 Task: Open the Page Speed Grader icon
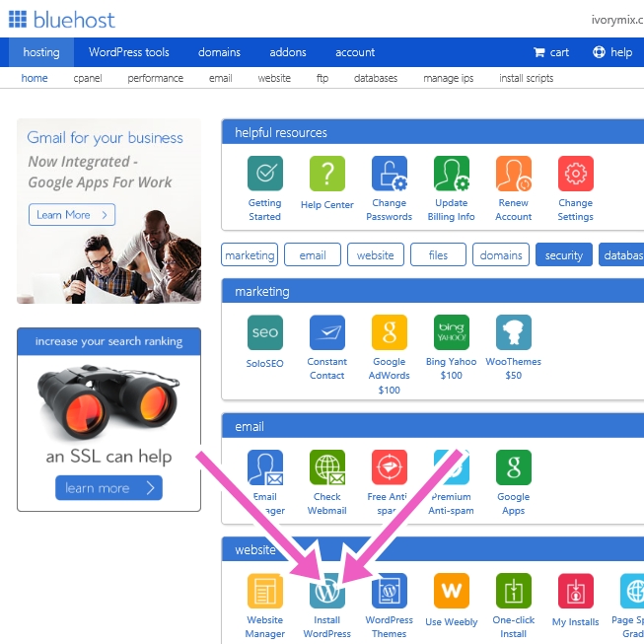(632, 591)
